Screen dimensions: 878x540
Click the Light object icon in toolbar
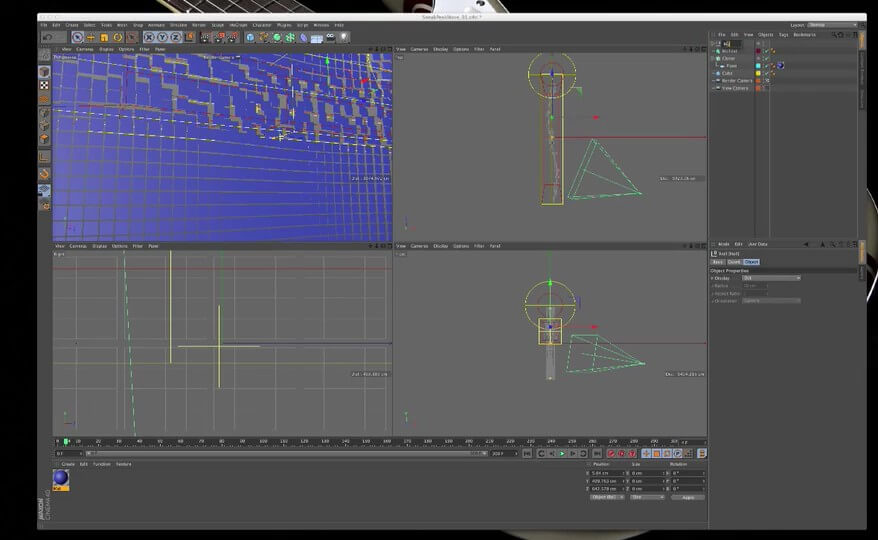pos(343,38)
